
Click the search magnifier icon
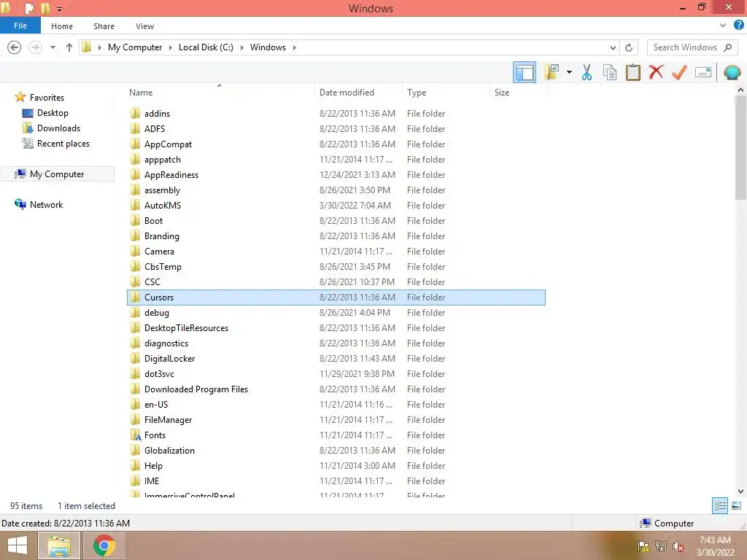pyautogui.click(x=727, y=47)
